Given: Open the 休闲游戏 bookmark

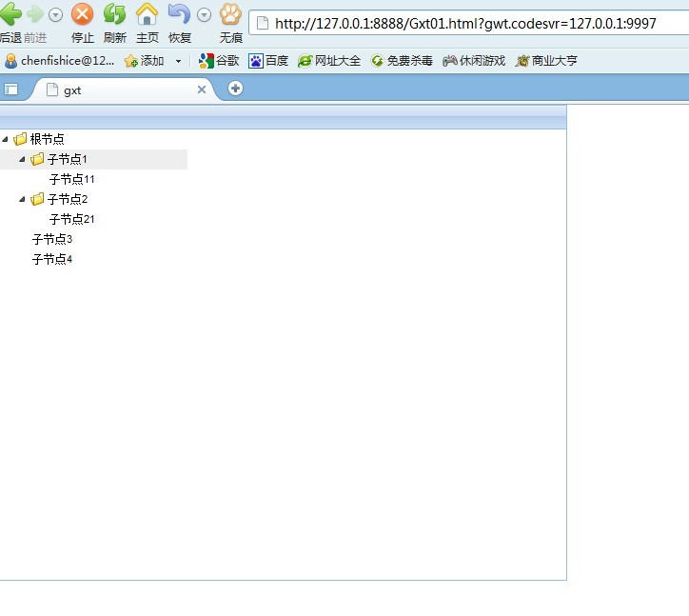Looking at the screenshot, I should click(474, 61).
